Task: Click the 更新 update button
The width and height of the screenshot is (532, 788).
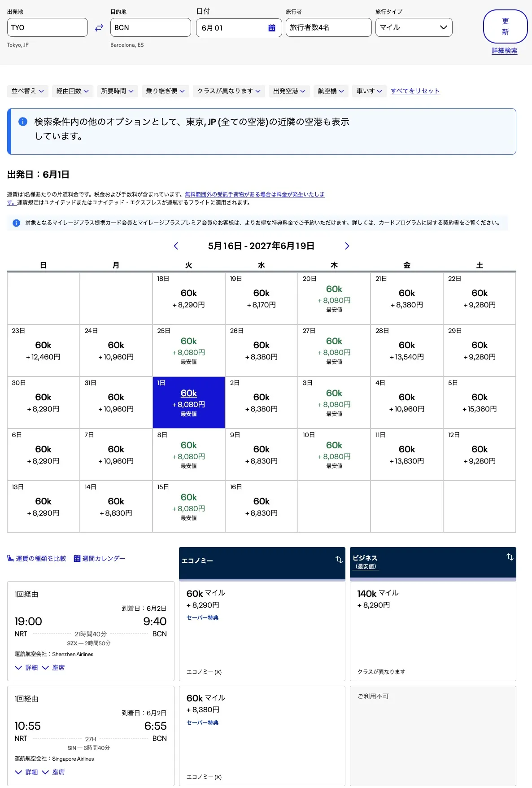Action: pos(506,26)
